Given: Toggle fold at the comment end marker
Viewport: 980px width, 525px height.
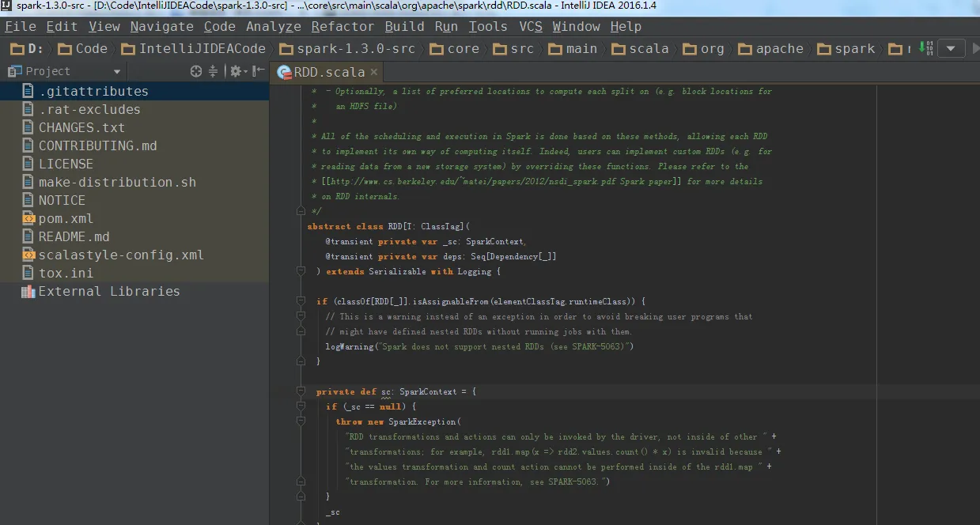Looking at the screenshot, I should click(301, 211).
